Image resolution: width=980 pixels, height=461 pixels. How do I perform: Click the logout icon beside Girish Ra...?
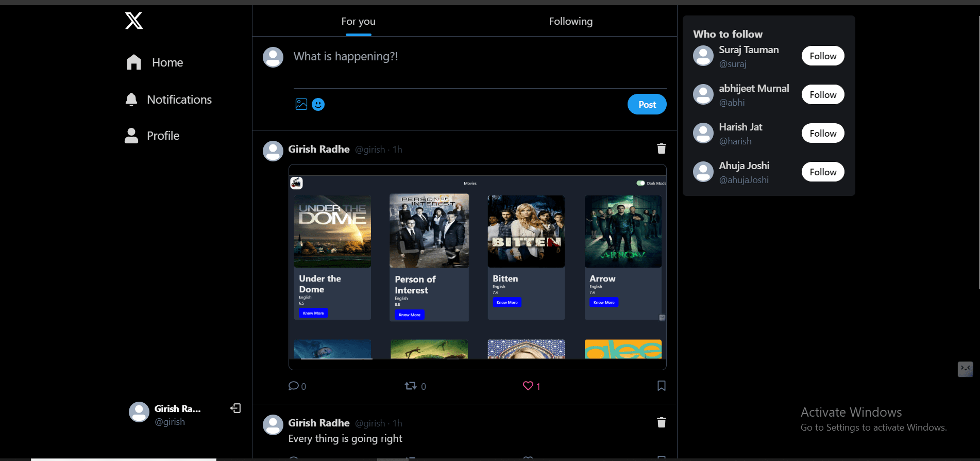pyautogui.click(x=235, y=408)
